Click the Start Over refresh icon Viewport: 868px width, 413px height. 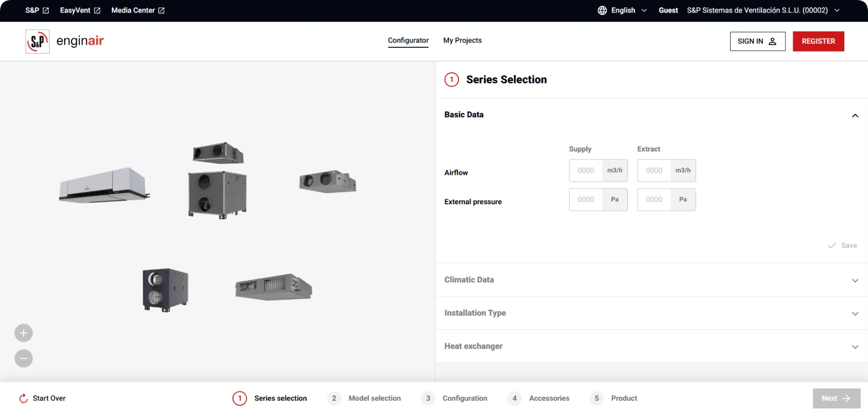point(23,398)
